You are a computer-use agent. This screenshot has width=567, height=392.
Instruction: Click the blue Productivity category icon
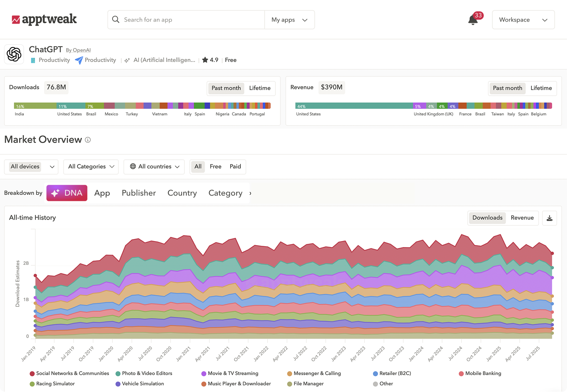[33, 60]
